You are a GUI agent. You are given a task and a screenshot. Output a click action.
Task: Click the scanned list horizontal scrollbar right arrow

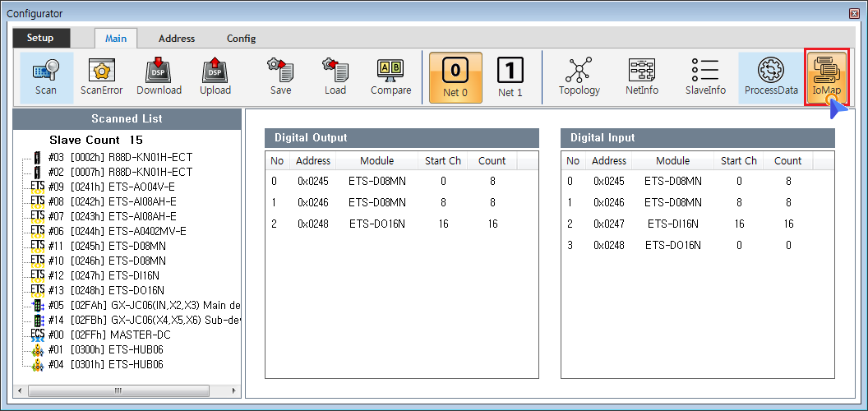[233, 390]
